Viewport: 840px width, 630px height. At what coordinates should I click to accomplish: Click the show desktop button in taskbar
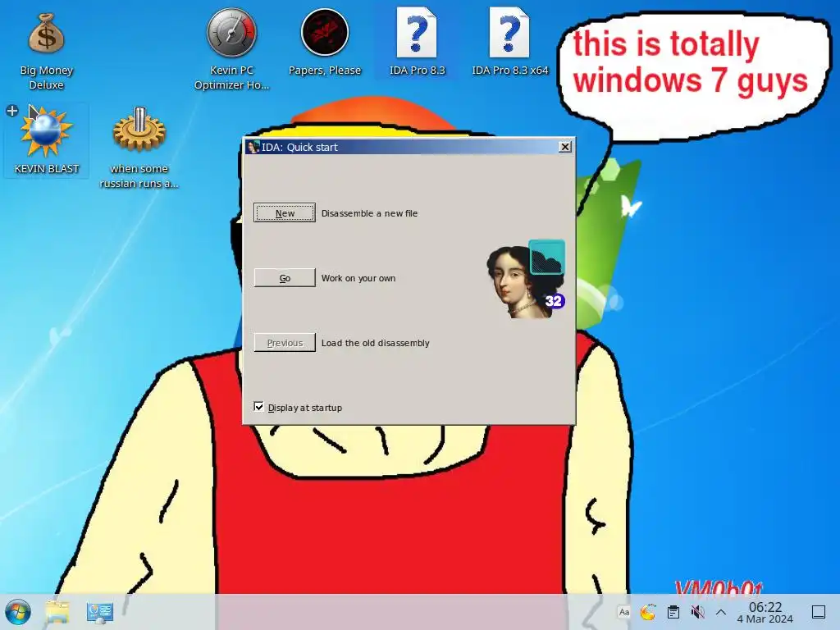tap(819, 612)
